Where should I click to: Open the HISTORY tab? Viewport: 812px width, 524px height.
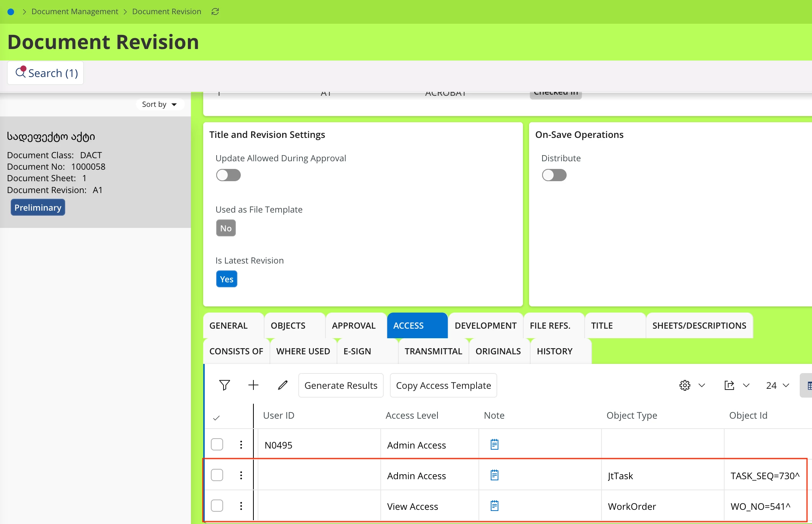(554, 351)
